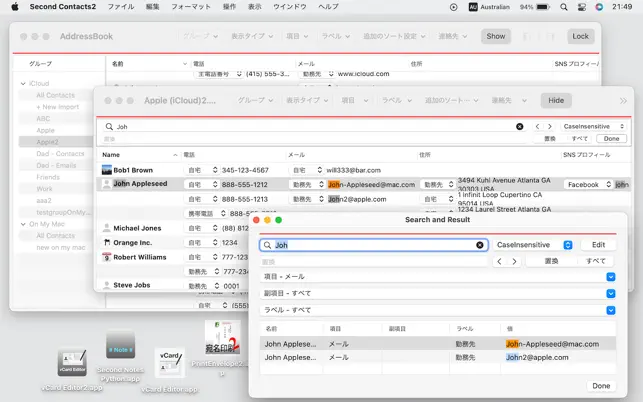The image size is (643, 402).
Task: Click すべて button in Search and Result
Action: click(595, 261)
